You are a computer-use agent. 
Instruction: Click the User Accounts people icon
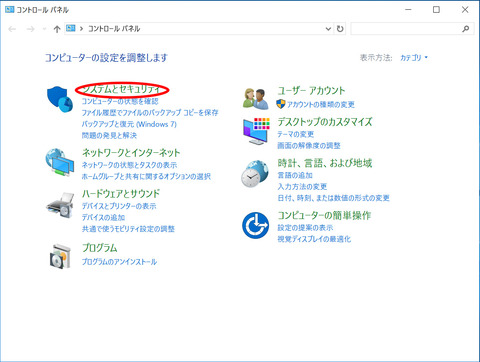coord(256,99)
